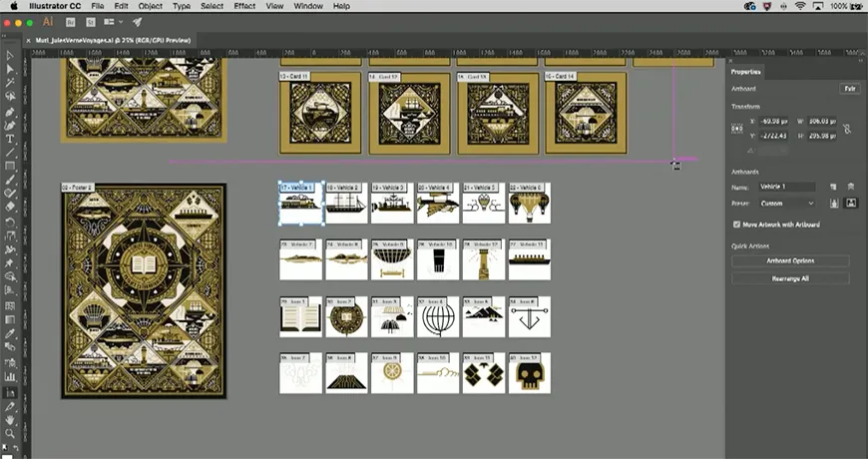
Task: Open the Wi-Fi status menu
Action: click(x=800, y=6)
